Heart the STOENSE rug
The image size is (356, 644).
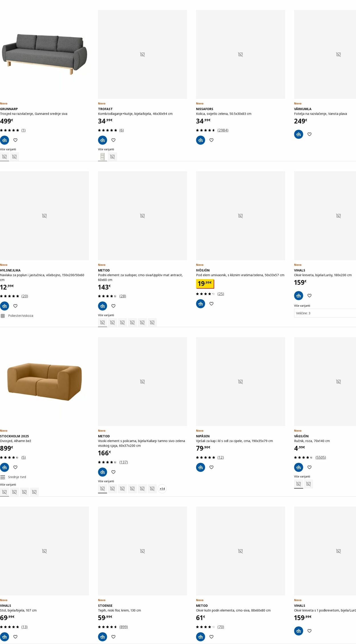113,637
